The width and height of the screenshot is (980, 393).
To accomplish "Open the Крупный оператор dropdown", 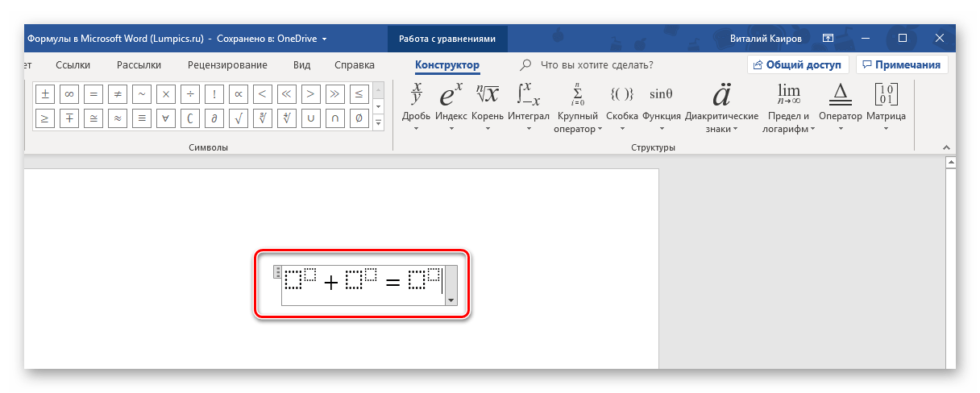I will [578, 106].
